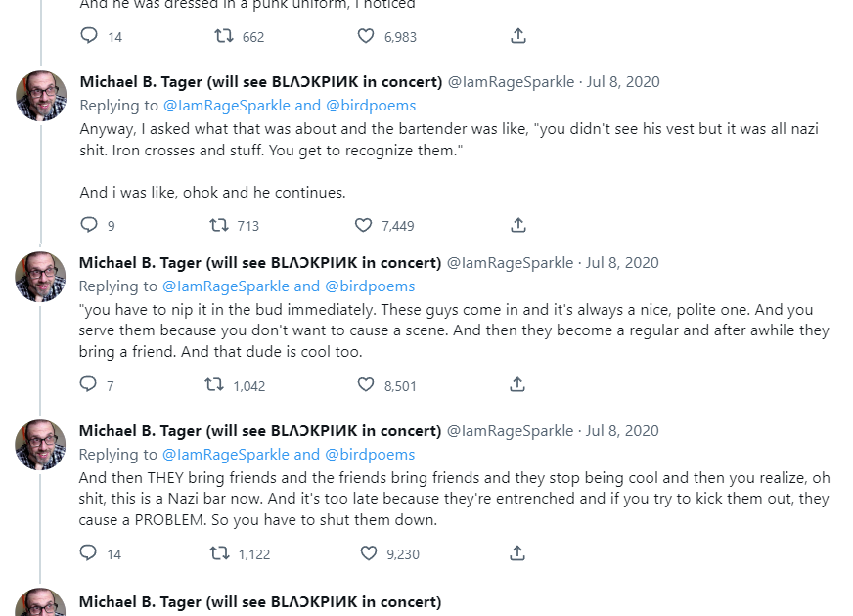Reply to the tweet with 8,501 likes
The height and width of the screenshot is (616, 853).
click(89, 385)
